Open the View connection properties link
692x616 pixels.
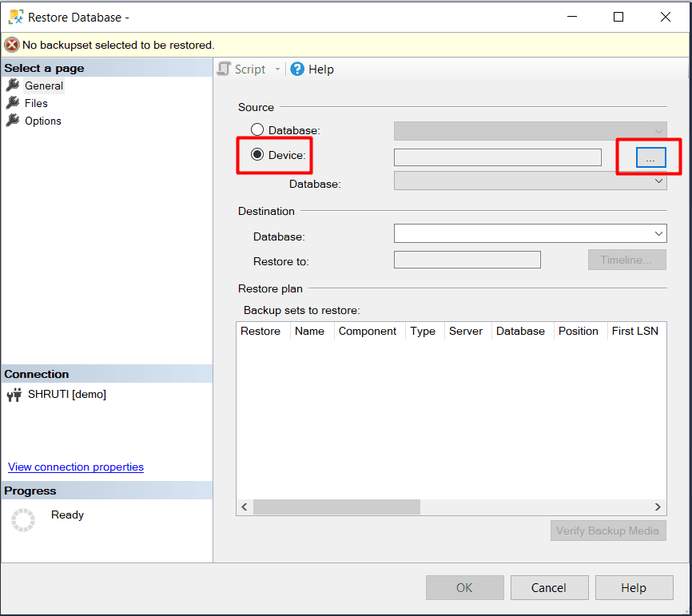[x=76, y=467]
